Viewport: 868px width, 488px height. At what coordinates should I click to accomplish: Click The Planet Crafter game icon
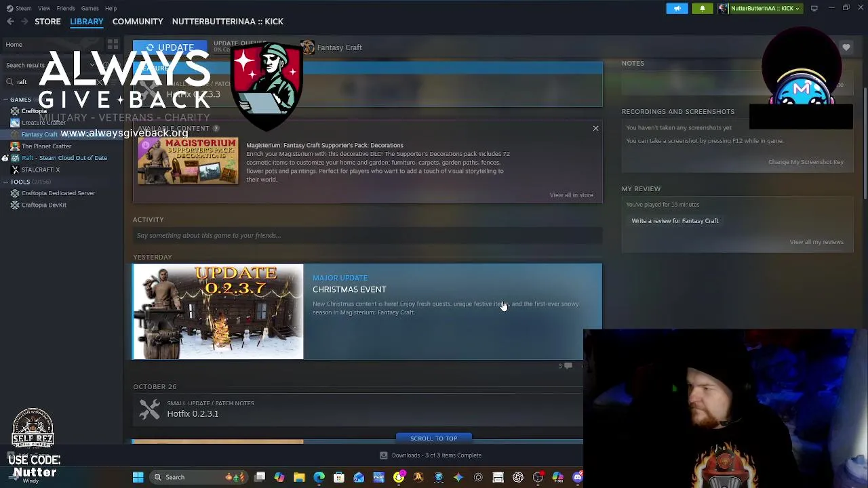coord(15,146)
